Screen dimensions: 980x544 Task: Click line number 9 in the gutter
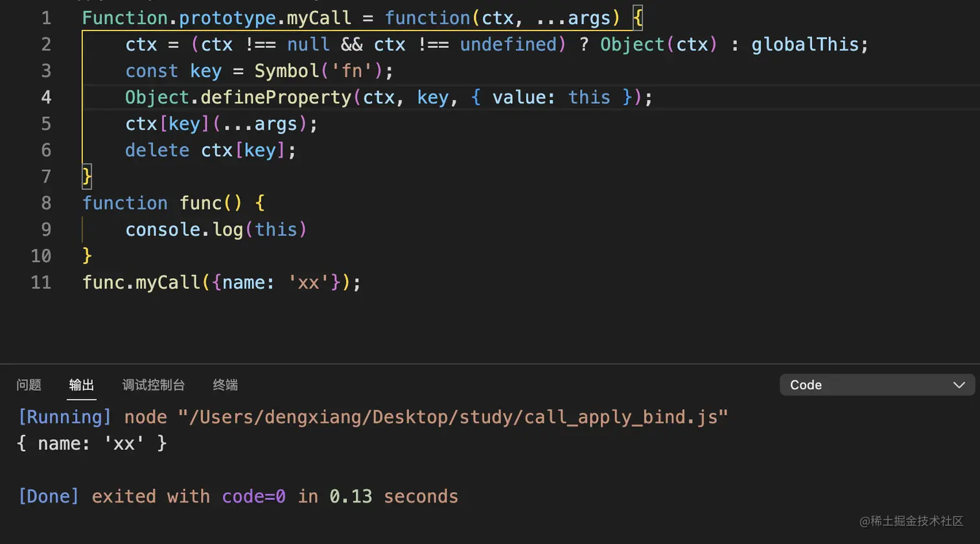click(x=46, y=230)
